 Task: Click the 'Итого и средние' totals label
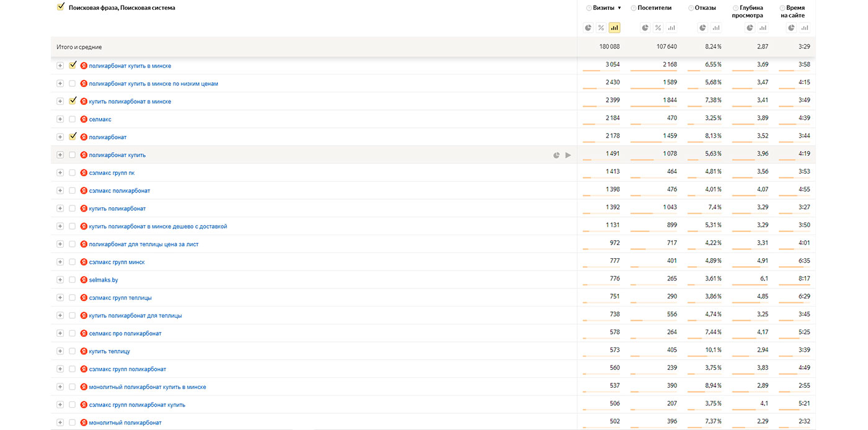pos(79,47)
